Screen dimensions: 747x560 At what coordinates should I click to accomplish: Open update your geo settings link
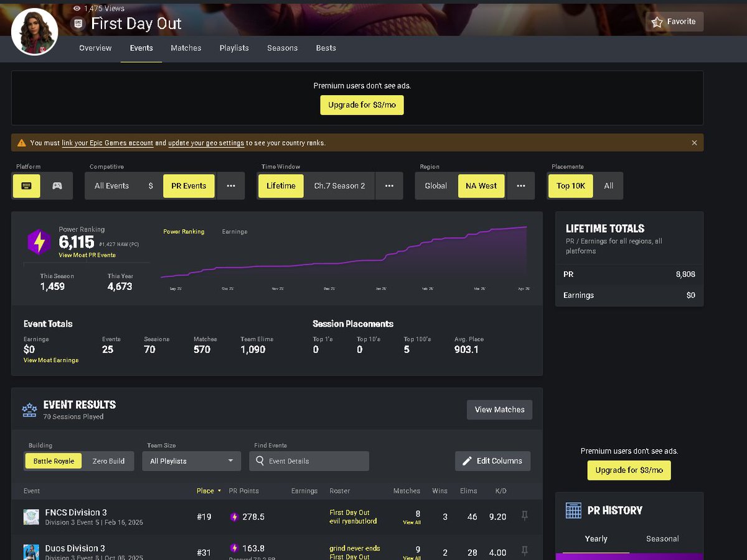click(206, 143)
